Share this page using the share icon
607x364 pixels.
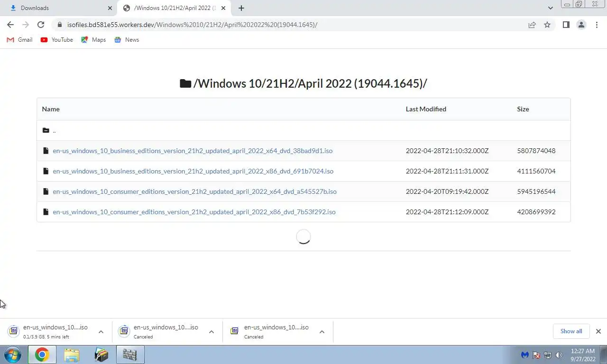point(532,25)
